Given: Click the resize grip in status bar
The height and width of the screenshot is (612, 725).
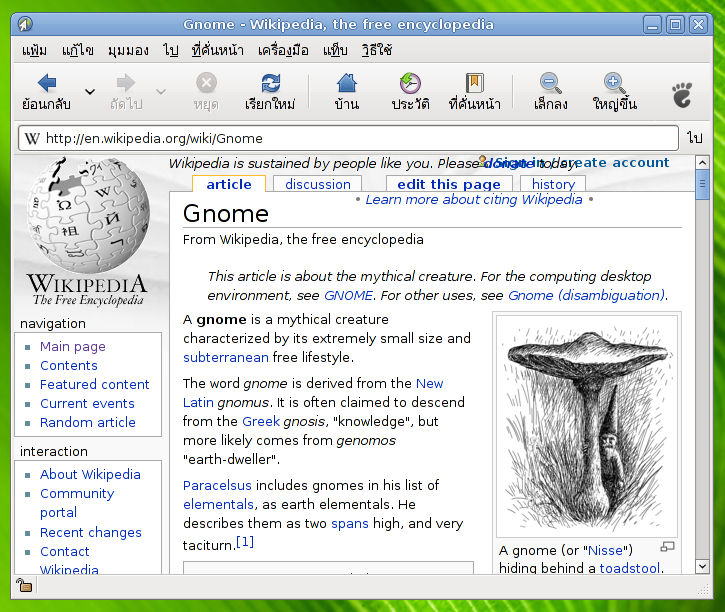Looking at the screenshot, I should [703, 589].
